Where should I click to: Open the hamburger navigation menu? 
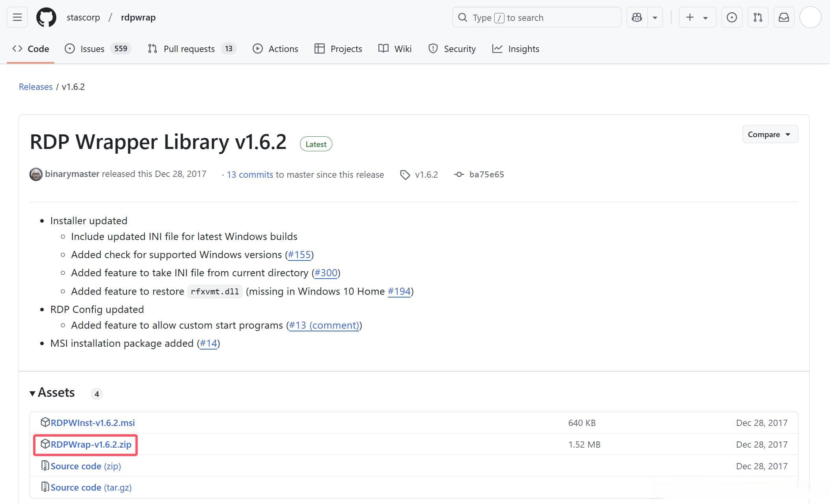(x=17, y=17)
